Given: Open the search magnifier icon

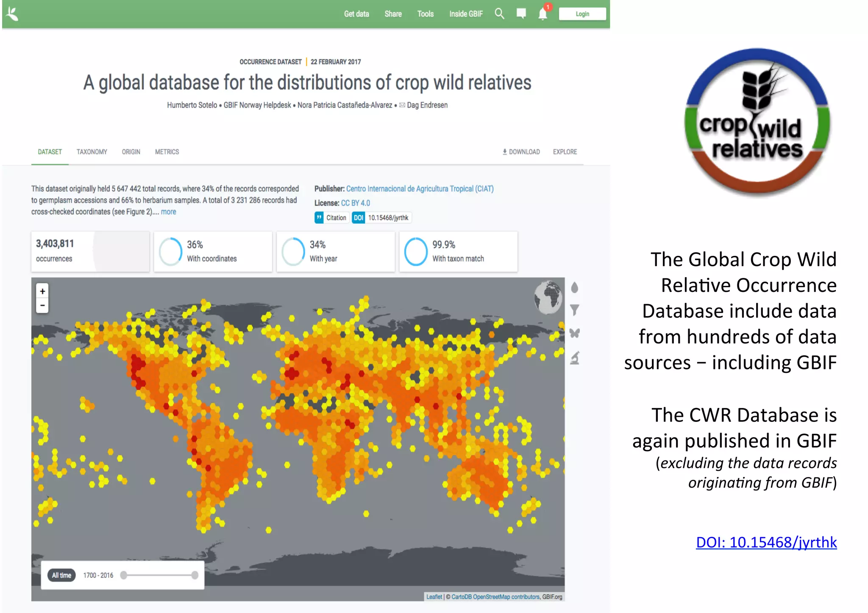Looking at the screenshot, I should tap(499, 14).
